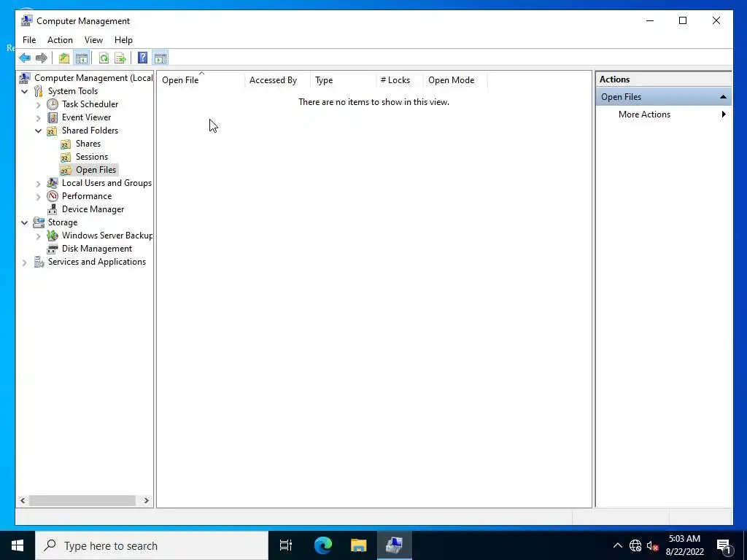Select the Task Scheduler label
This screenshot has width=747, height=560.
(x=90, y=104)
